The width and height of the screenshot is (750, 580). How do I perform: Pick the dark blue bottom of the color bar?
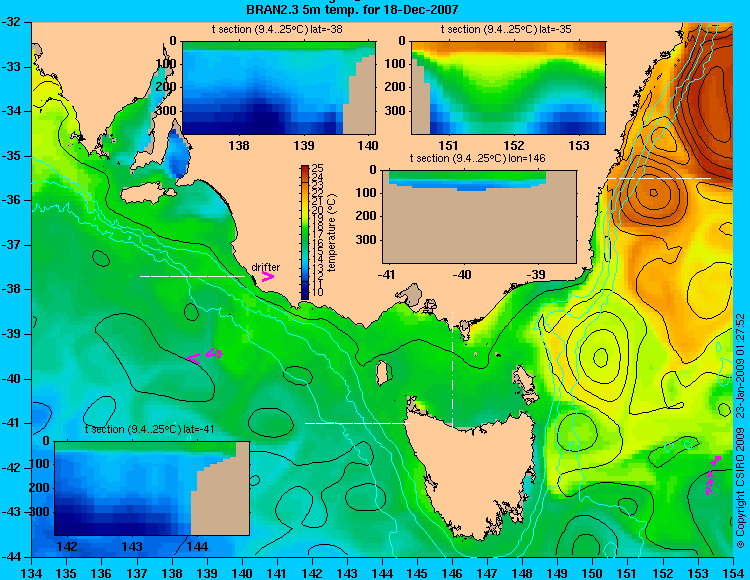[x=305, y=295]
